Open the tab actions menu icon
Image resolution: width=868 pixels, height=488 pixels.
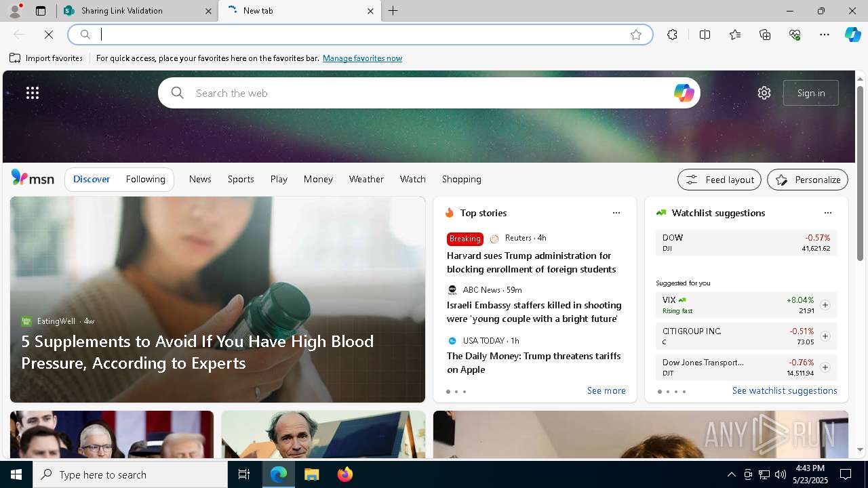41,11
